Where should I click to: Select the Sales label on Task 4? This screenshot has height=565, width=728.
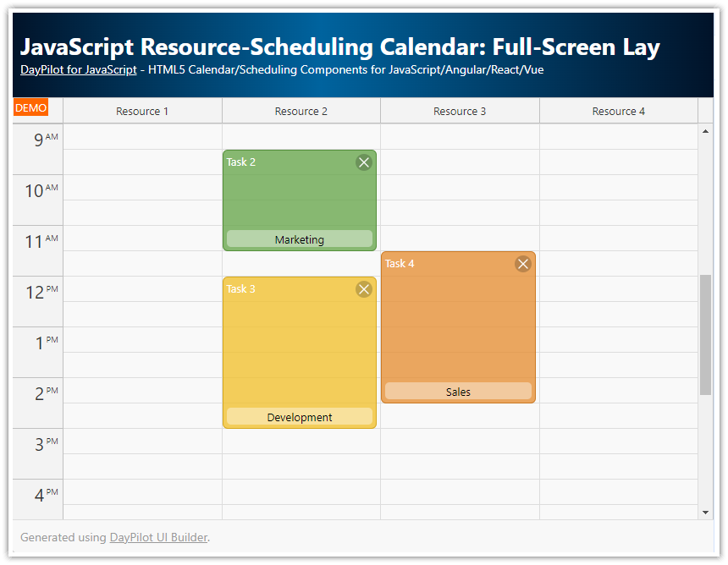(457, 392)
